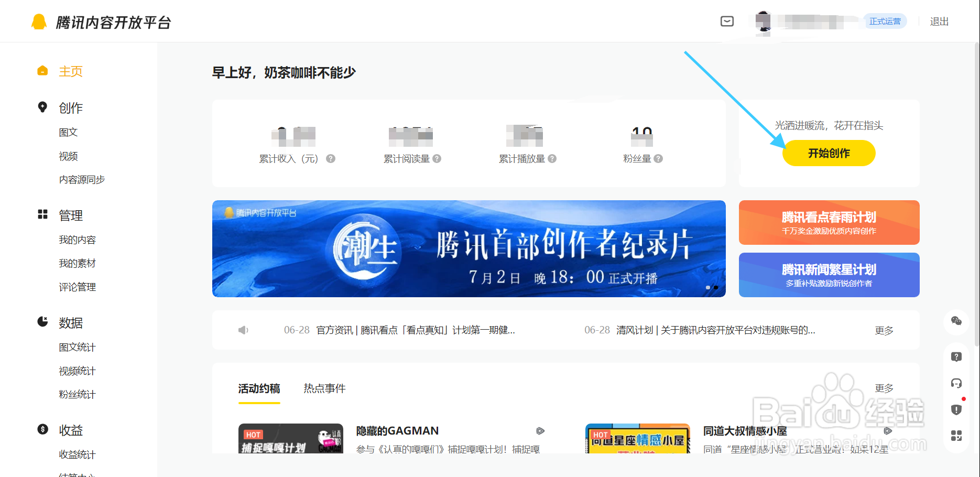Click the 粉丝量 label
This screenshot has height=477, width=980.
pyautogui.click(x=637, y=158)
